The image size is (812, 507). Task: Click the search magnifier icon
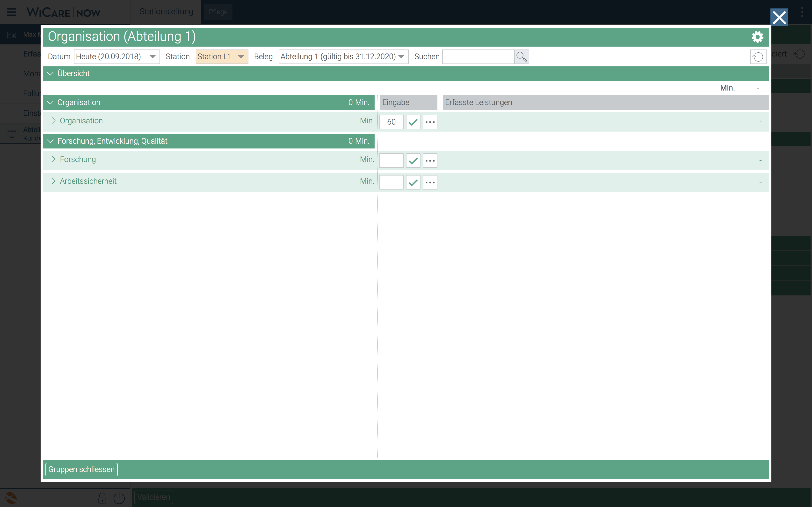point(522,57)
